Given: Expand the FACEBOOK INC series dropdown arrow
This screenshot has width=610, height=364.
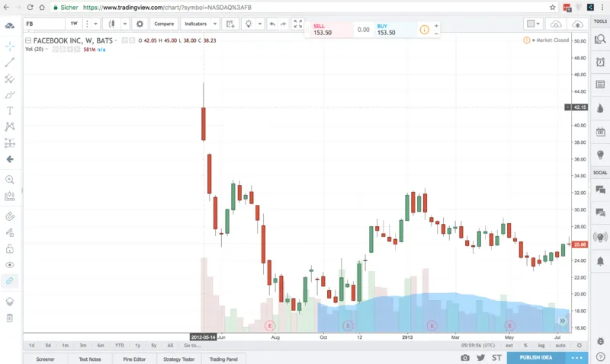Looking at the screenshot, I should pos(116,41).
